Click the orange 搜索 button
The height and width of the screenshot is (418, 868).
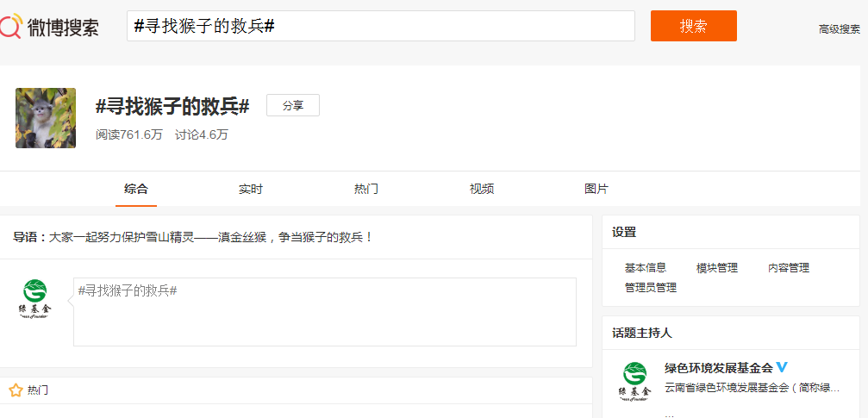click(694, 26)
